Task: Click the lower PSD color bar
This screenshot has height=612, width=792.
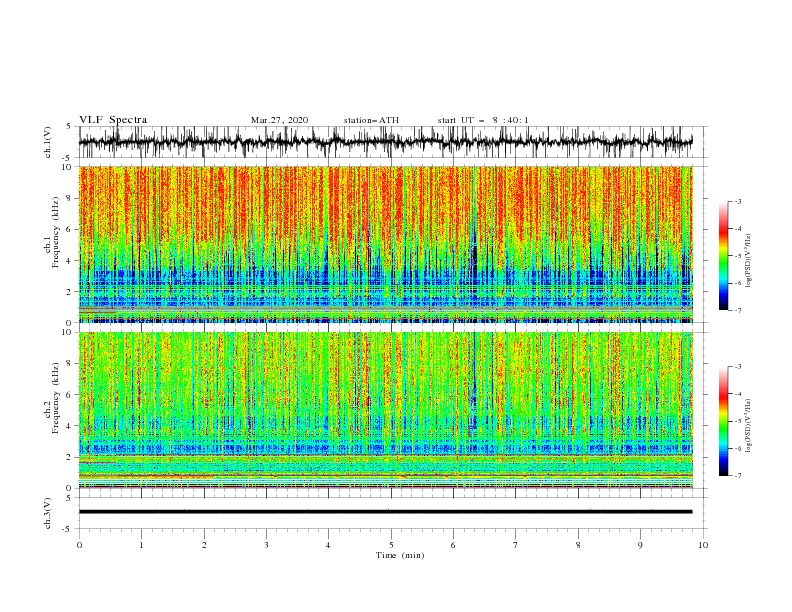Action: point(724,421)
